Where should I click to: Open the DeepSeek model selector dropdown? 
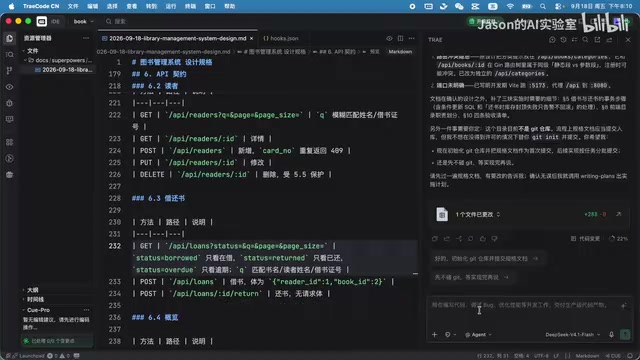point(573,335)
